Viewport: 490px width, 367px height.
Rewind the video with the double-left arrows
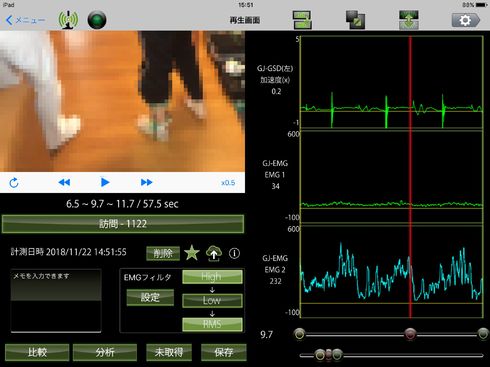coord(64,182)
